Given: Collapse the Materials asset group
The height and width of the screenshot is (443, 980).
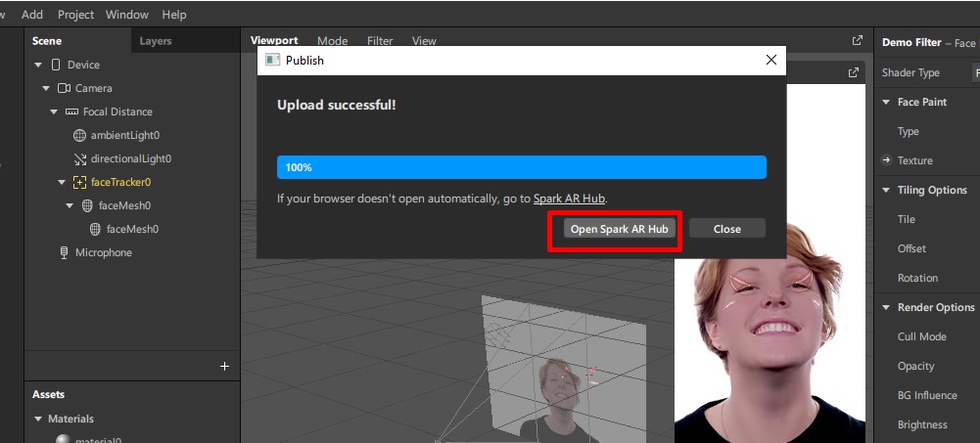Looking at the screenshot, I should [x=38, y=419].
